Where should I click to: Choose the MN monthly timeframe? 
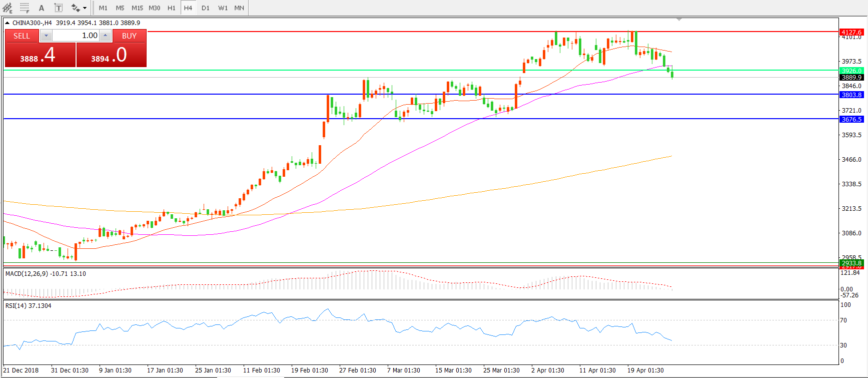click(x=239, y=8)
